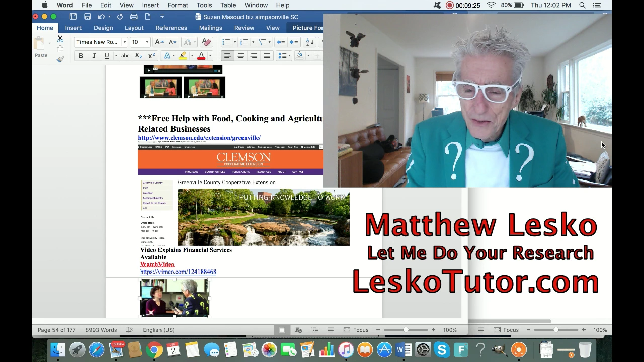Click the English (US) language indicator
Screen dimensions: 644x362
coord(158,330)
